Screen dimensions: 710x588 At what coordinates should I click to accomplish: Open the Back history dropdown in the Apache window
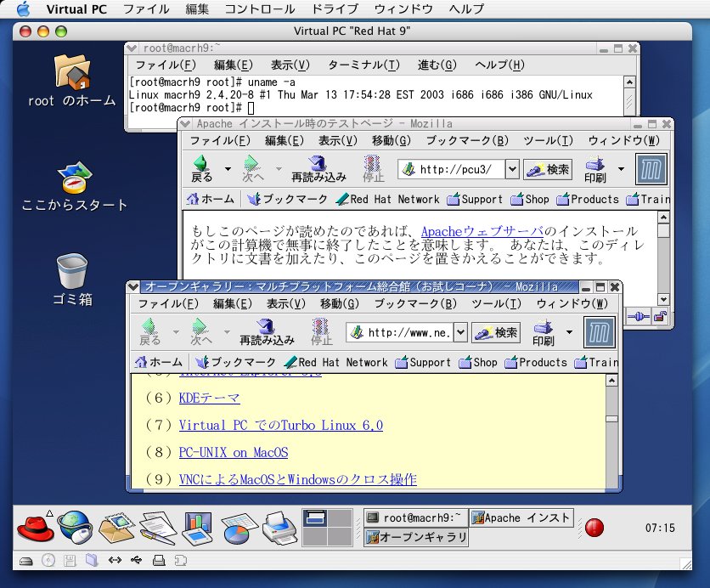pos(228,169)
